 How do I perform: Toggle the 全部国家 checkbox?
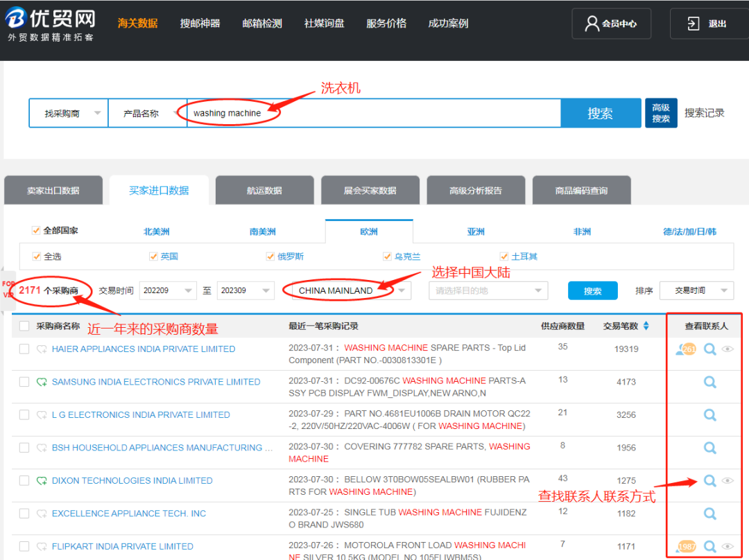[36, 231]
